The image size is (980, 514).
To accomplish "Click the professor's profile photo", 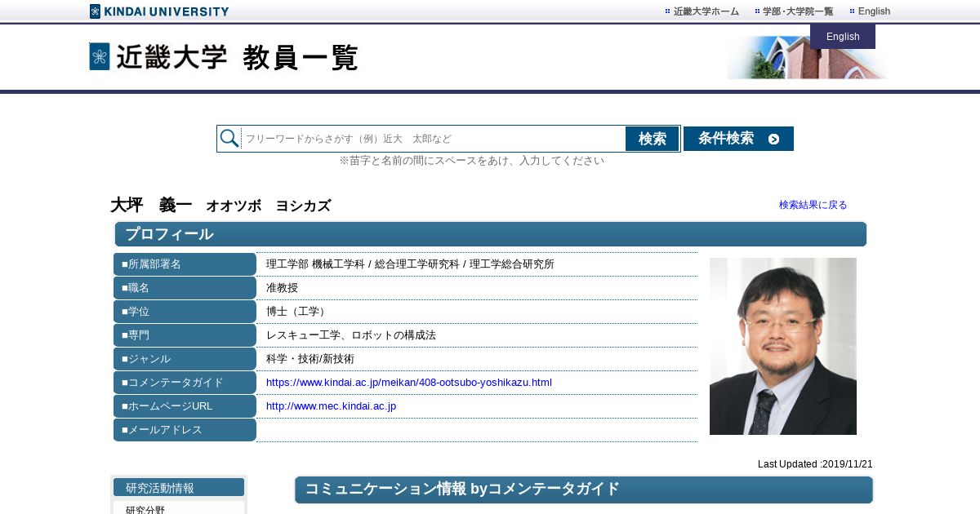I will [783, 346].
